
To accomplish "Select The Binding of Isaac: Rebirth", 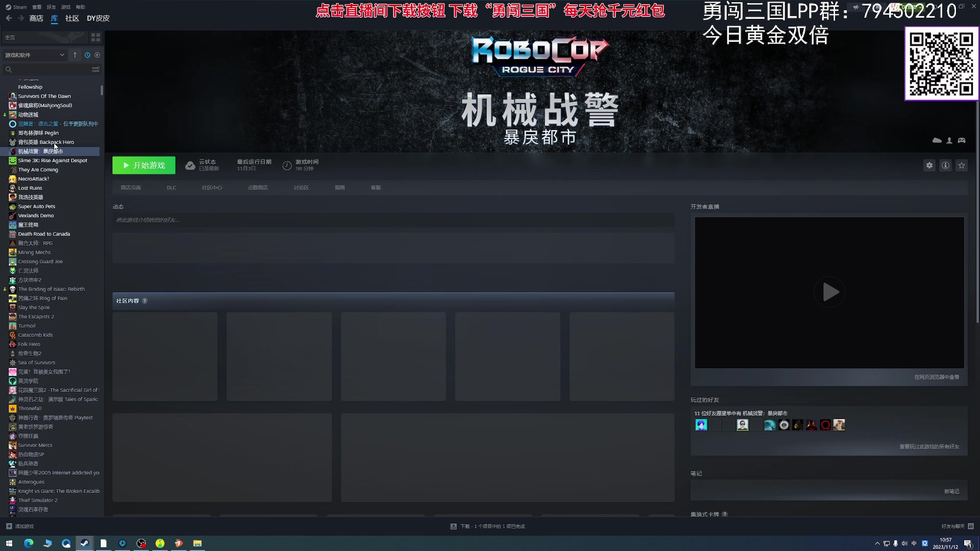I will point(51,289).
